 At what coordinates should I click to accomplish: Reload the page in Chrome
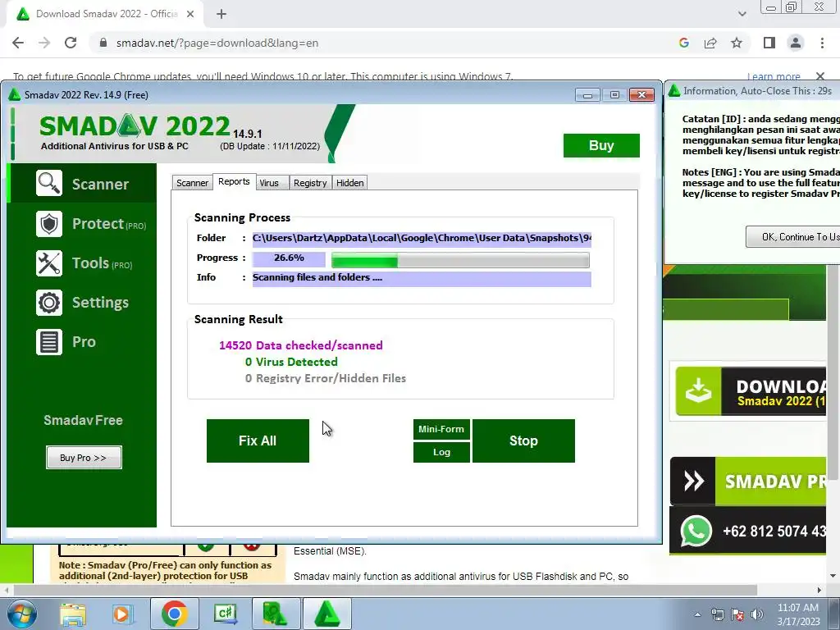71,43
